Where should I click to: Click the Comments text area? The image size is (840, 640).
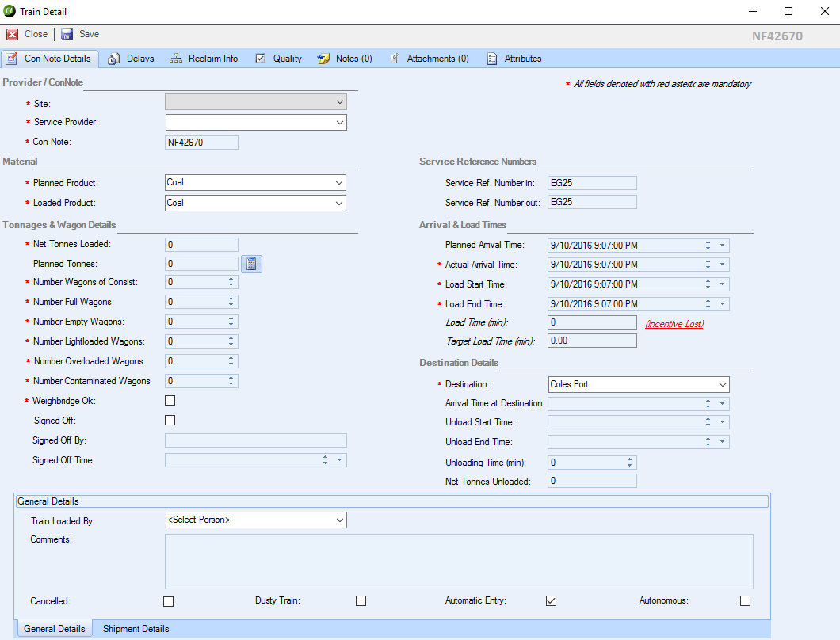[459, 562]
